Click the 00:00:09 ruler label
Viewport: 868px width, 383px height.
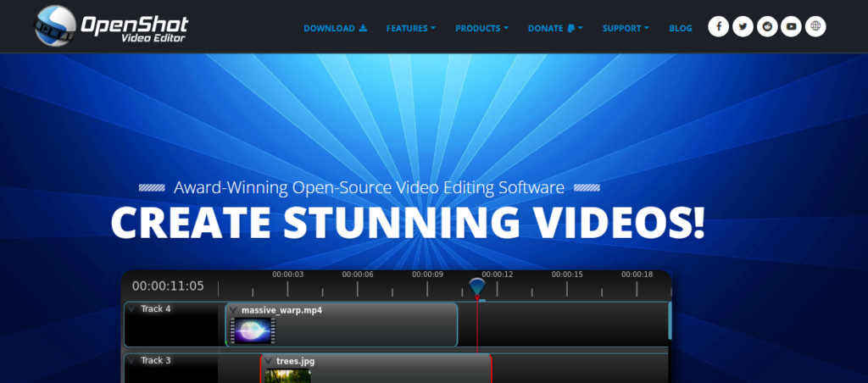tap(427, 275)
